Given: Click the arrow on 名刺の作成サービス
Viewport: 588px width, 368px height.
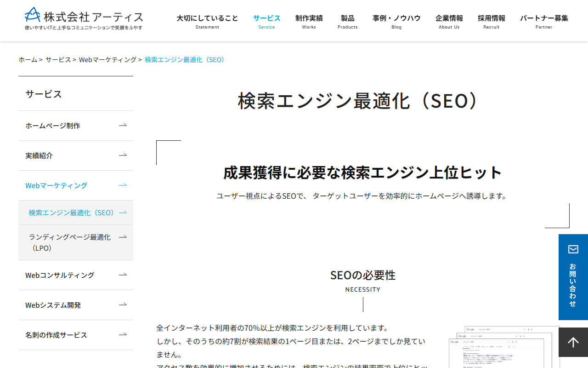Looking at the screenshot, I should tap(122, 335).
